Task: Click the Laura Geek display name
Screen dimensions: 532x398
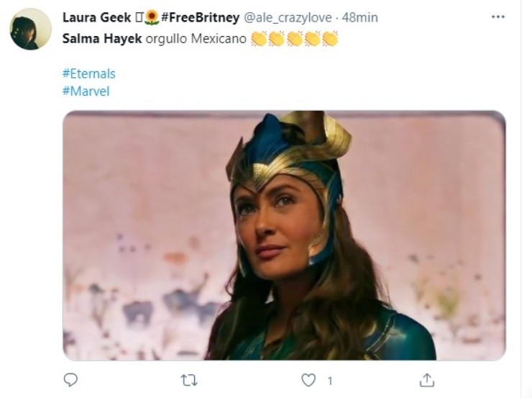Action: pos(96,17)
